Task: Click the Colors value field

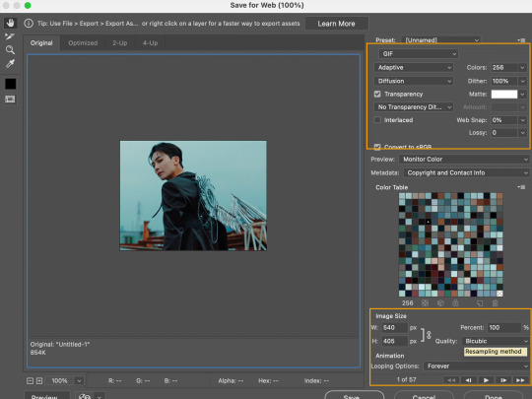Action: pos(504,68)
